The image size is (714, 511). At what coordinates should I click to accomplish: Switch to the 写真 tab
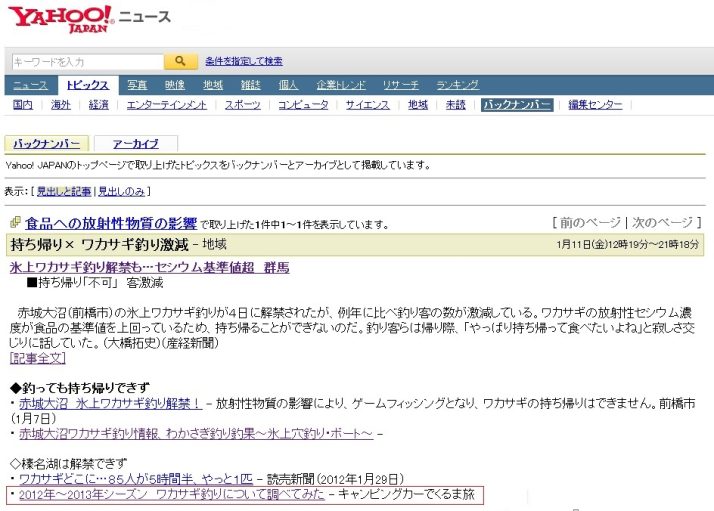tap(137, 85)
